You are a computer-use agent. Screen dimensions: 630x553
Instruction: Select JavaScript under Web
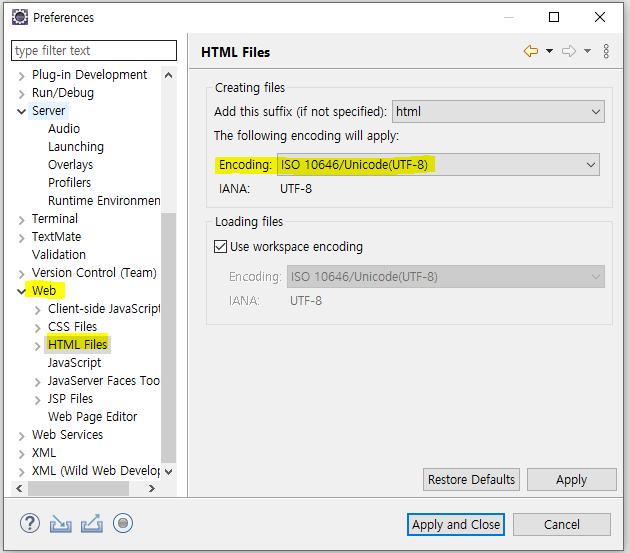(x=74, y=363)
